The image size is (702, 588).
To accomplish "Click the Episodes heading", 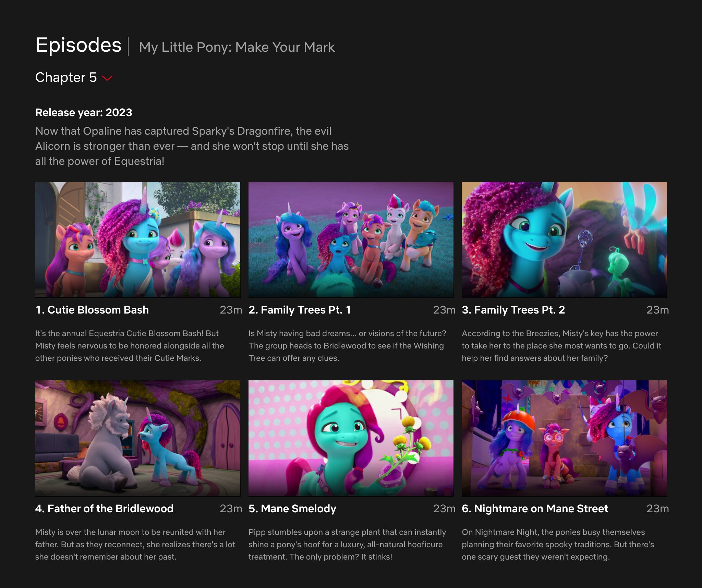I will pyautogui.click(x=78, y=45).
